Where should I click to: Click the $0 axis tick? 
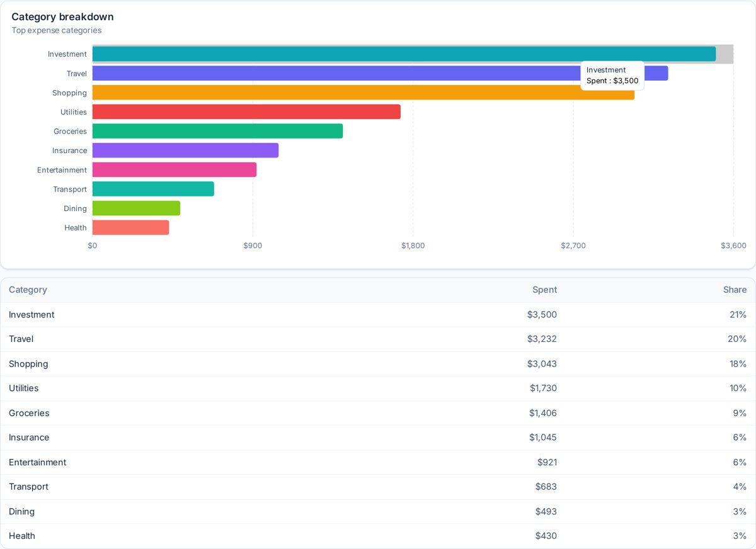(x=93, y=246)
